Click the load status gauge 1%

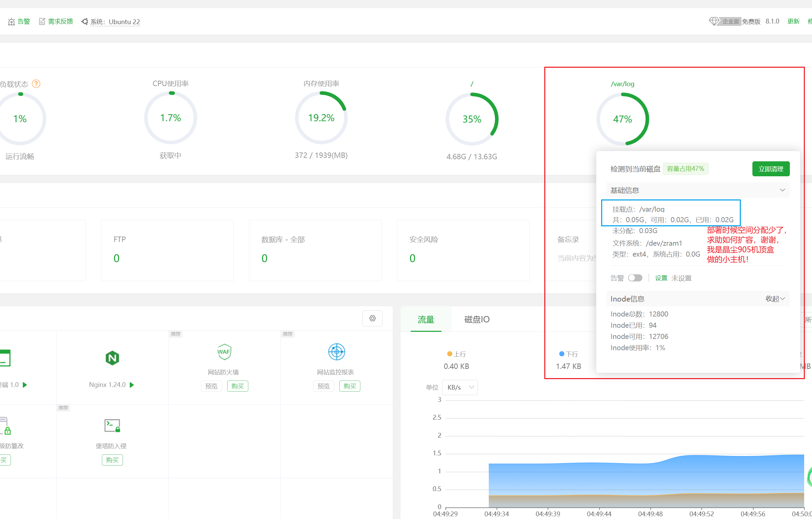[20, 119]
